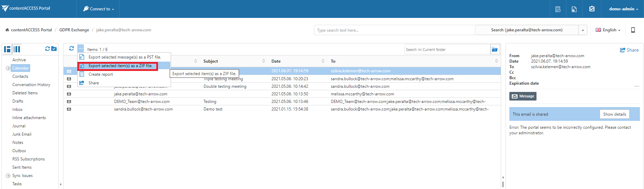Open the demo-admin user menu
Image resolution: width=644 pixels, height=189 pixels.
tap(623, 9)
